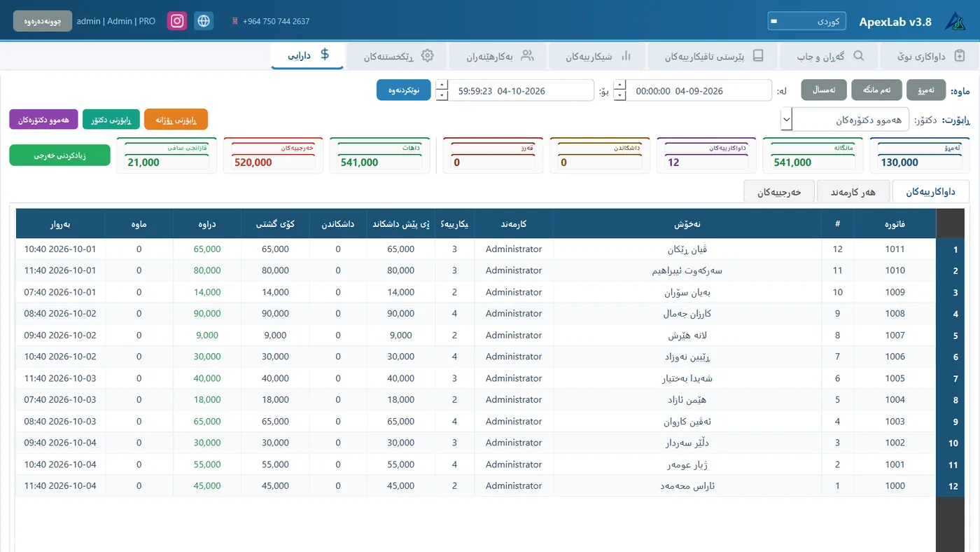Generate the orange ڕاپۆرتی ڕۆژانە report
Image resolution: width=980 pixels, height=552 pixels.
pyautogui.click(x=176, y=120)
